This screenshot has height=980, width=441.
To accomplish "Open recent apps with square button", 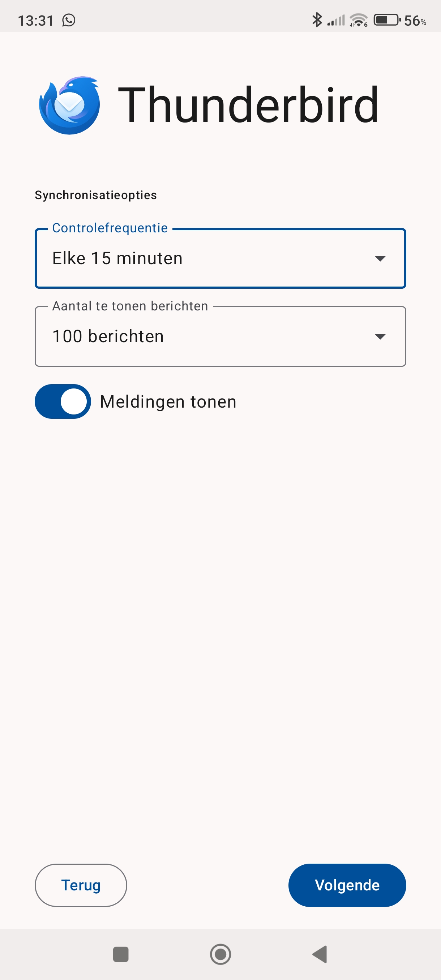I will 121,954.
